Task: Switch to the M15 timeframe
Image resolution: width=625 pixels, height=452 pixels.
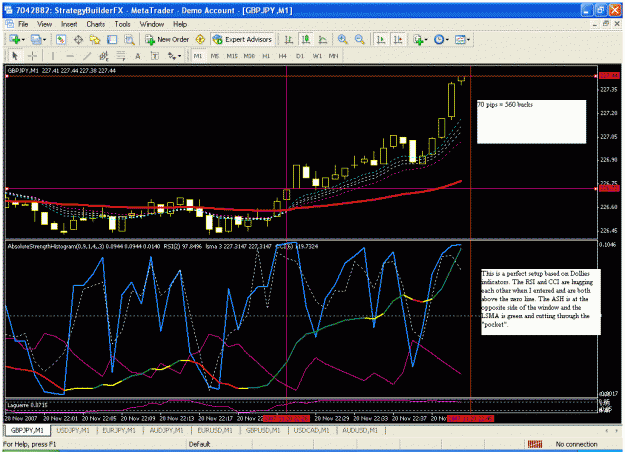Action: 232,56
